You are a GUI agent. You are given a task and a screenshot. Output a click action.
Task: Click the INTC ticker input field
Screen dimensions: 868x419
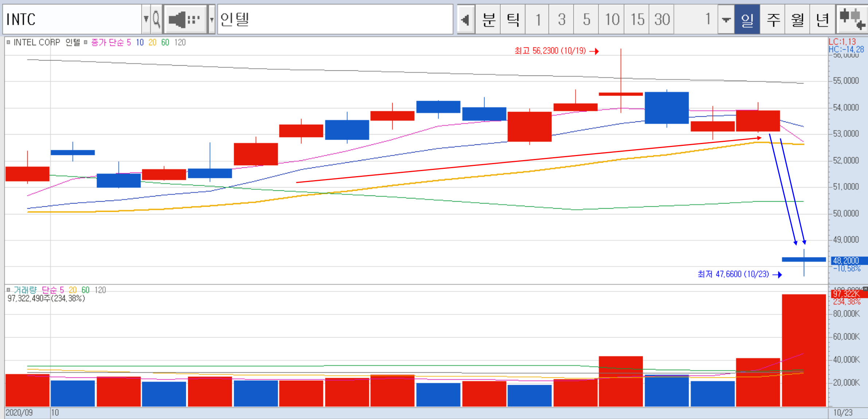click(72, 19)
